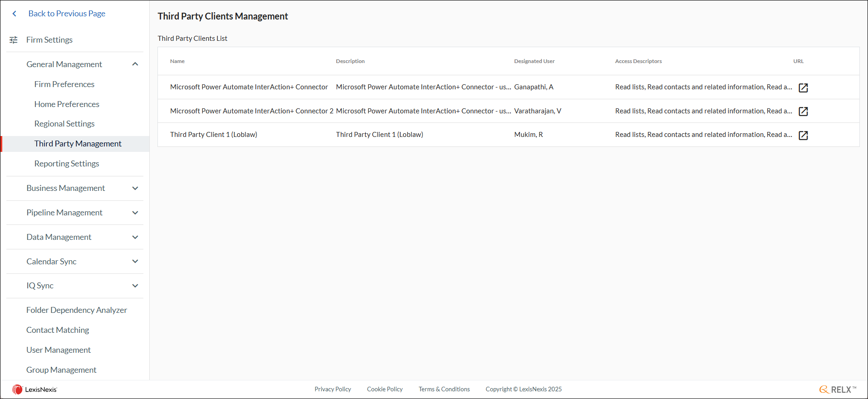The image size is (868, 399).
Task: Click Copyright LexisNexis 2025 text
Action: pos(524,389)
